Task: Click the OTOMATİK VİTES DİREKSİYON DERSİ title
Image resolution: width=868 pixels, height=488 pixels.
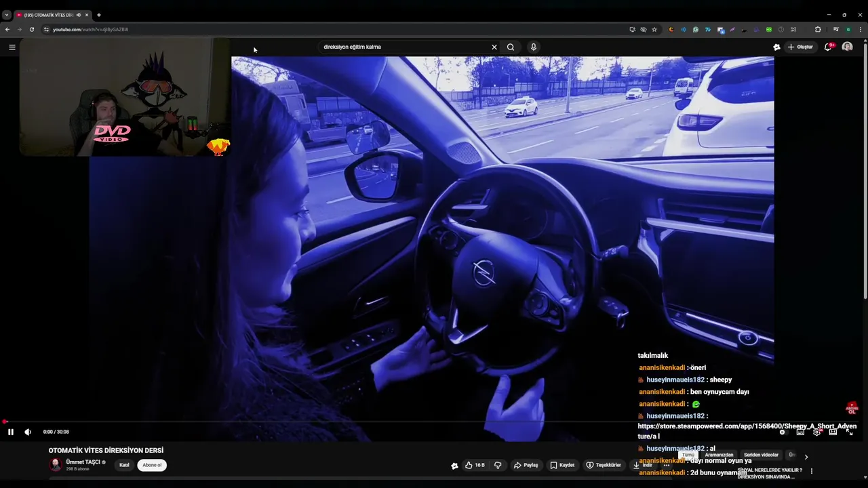Action: click(x=106, y=450)
